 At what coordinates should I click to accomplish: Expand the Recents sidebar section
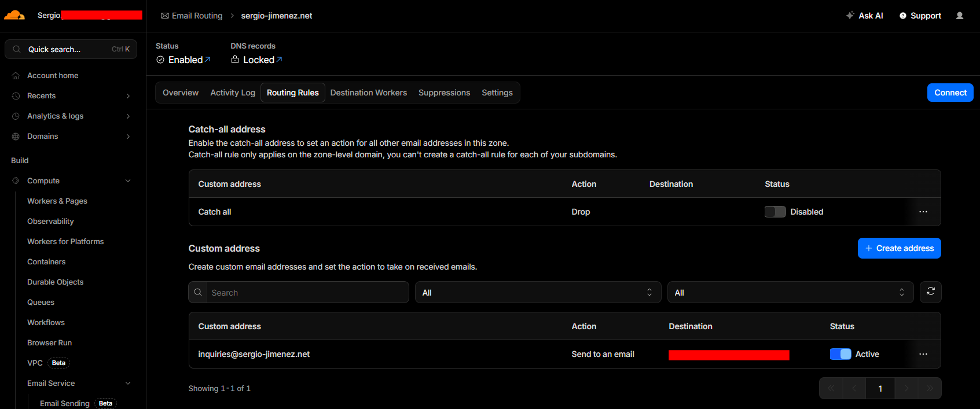pyautogui.click(x=128, y=96)
